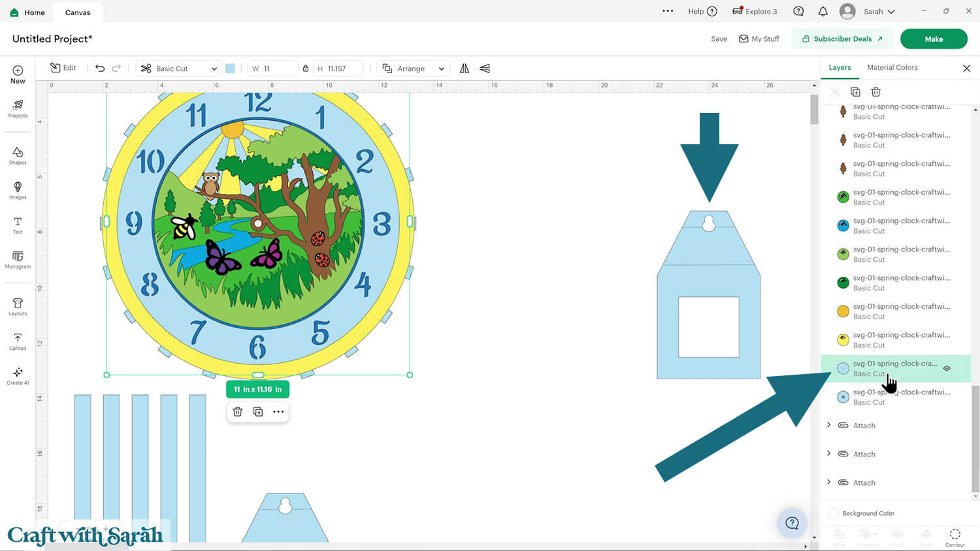Open Subscriber Deals link
The width and height of the screenshot is (980, 551).
pos(842,39)
